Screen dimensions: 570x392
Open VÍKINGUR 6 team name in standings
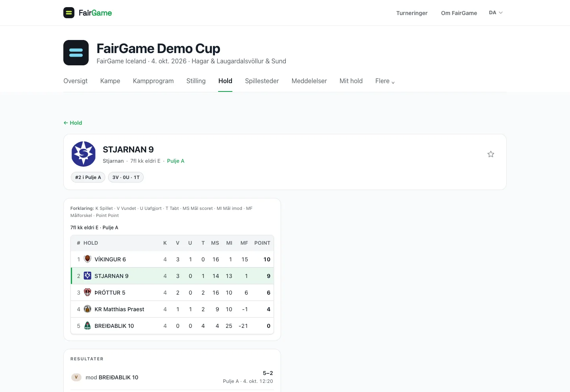110,259
